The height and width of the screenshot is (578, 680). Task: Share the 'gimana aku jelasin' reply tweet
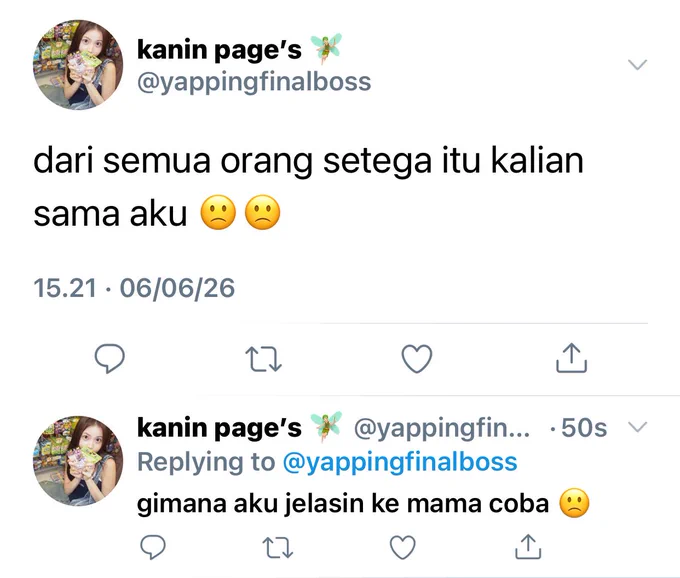coord(528,546)
